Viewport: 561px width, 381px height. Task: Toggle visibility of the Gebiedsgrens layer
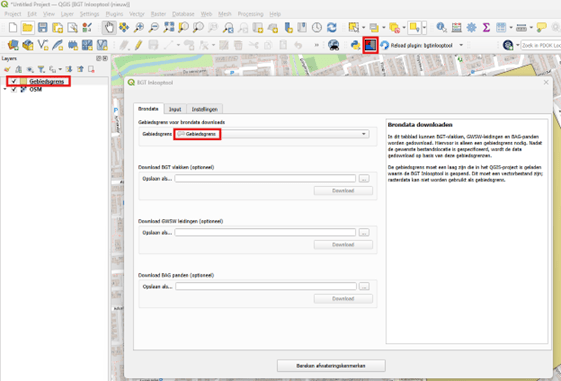click(x=14, y=81)
